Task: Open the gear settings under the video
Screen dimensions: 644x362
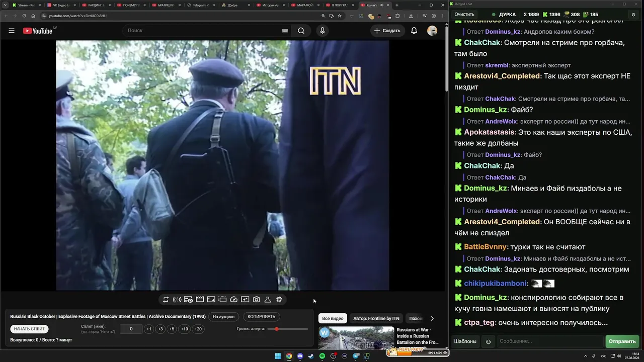Action: (x=279, y=300)
